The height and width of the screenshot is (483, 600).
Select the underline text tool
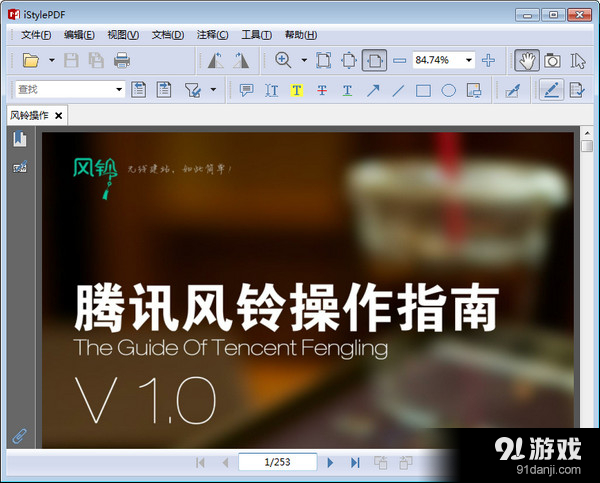[347, 90]
